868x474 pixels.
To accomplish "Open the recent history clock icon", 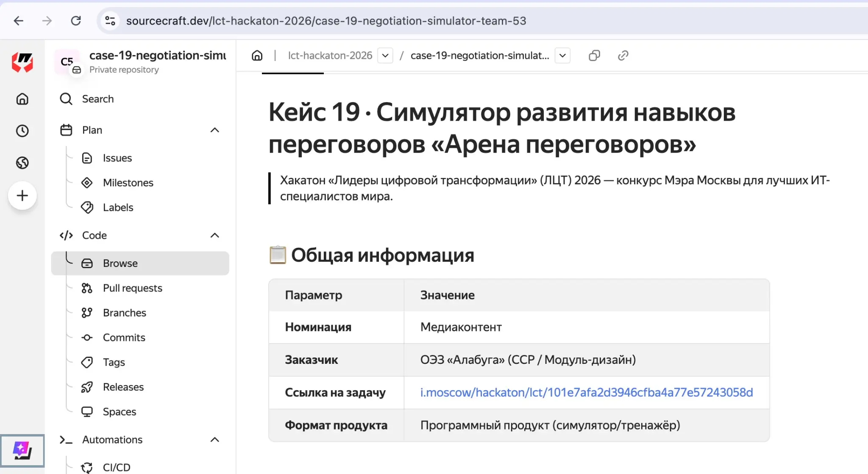I will tap(22, 131).
